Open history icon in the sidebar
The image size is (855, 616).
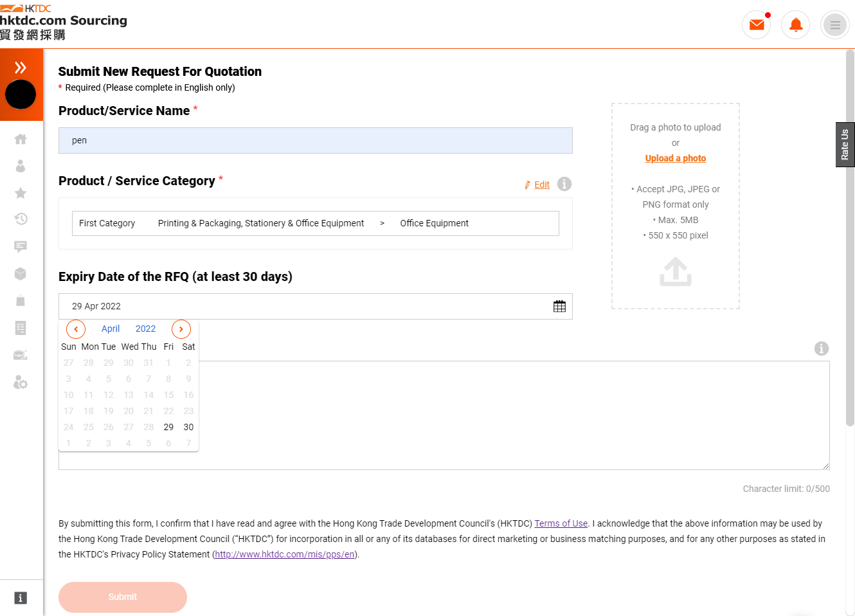tap(21, 219)
